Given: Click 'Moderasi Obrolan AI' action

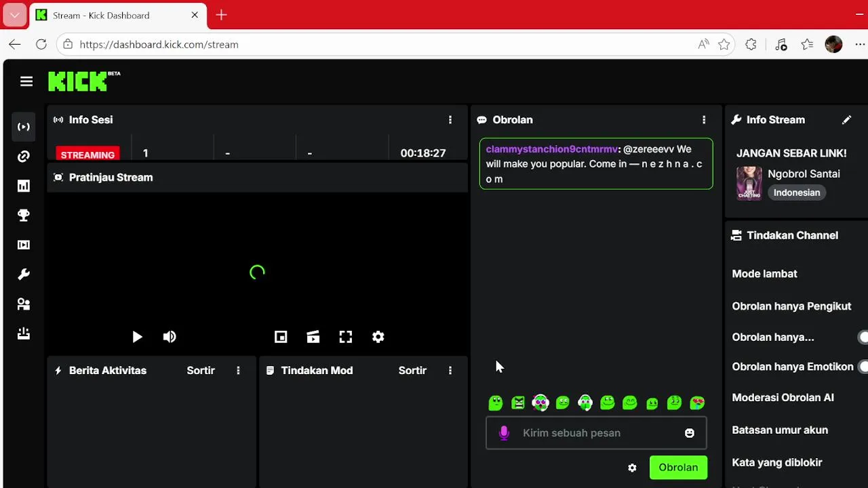Looking at the screenshot, I should pyautogui.click(x=783, y=398).
